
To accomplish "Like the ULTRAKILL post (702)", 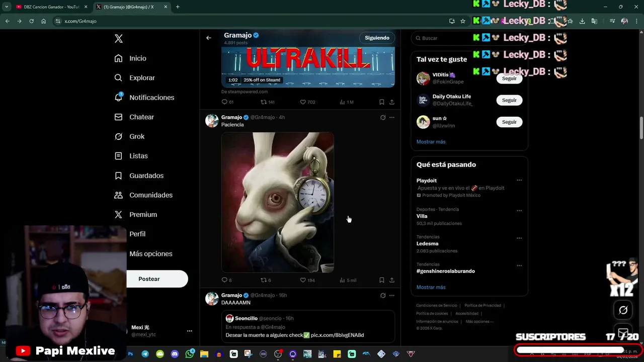I will point(307,102).
